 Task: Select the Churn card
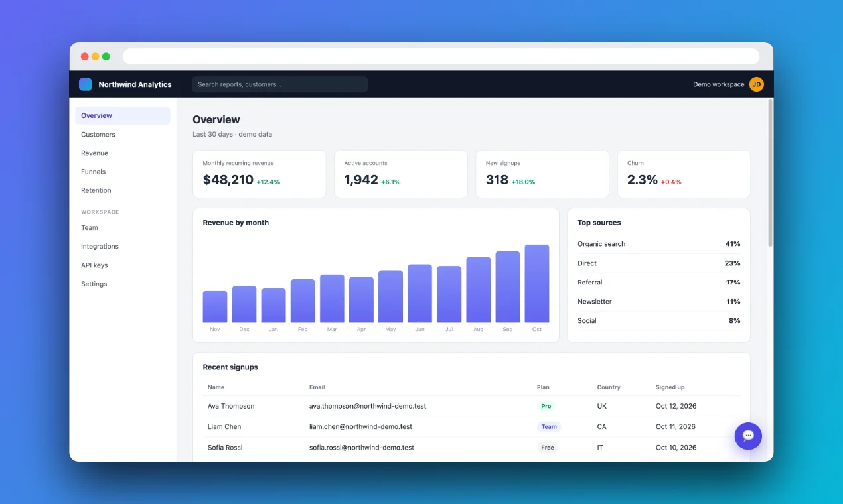point(684,174)
